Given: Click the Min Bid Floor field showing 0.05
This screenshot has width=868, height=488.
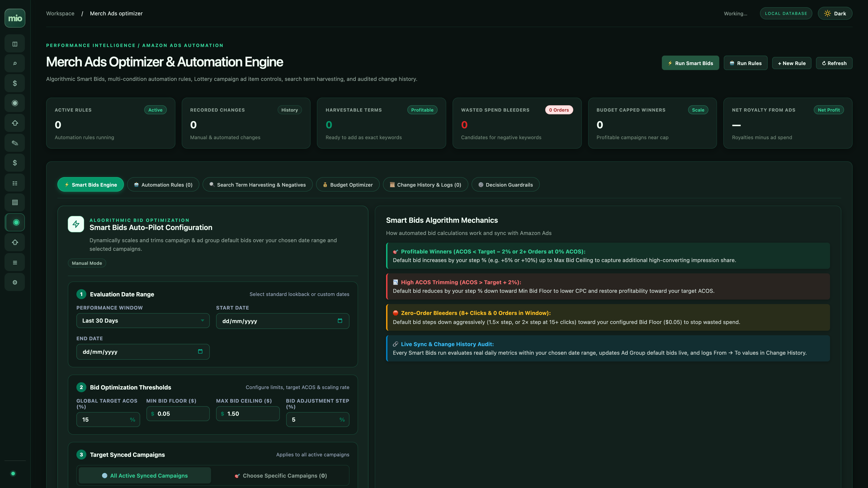Looking at the screenshot, I should tap(178, 414).
